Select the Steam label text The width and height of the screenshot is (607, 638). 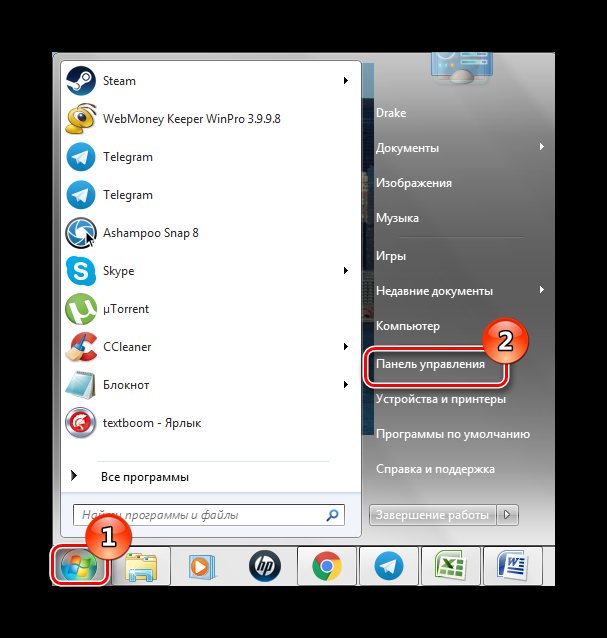click(119, 81)
